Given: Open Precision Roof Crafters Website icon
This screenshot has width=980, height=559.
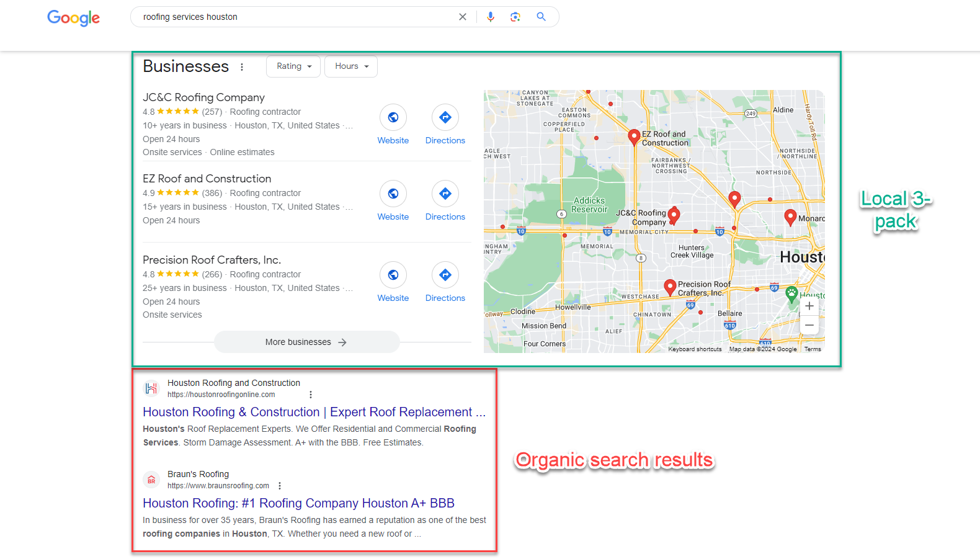Looking at the screenshot, I should pyautogui.click(x=393, y=275).
